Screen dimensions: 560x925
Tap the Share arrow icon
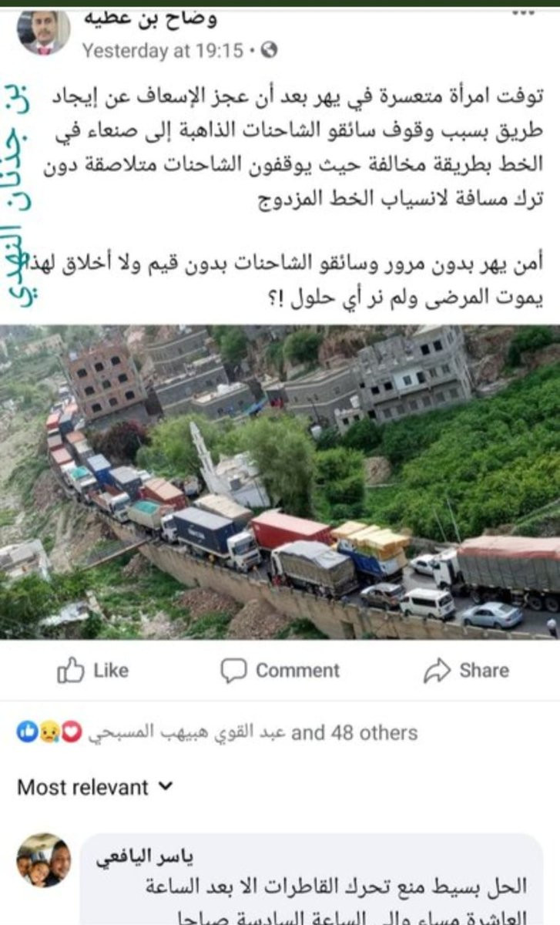436,671
